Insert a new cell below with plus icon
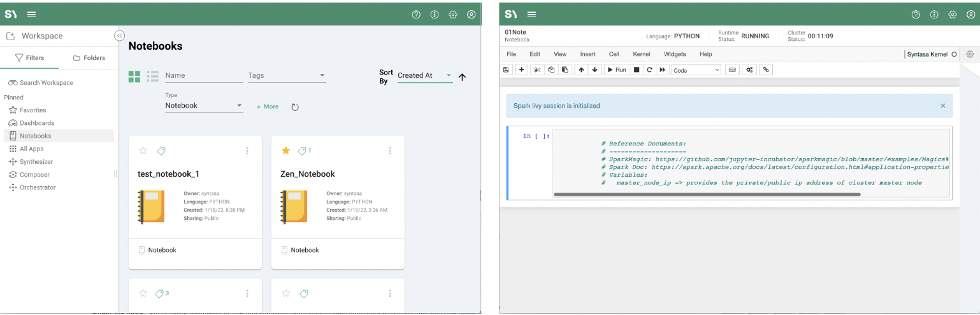The width and height of the screenshot is (980, 315). point(521,70)
